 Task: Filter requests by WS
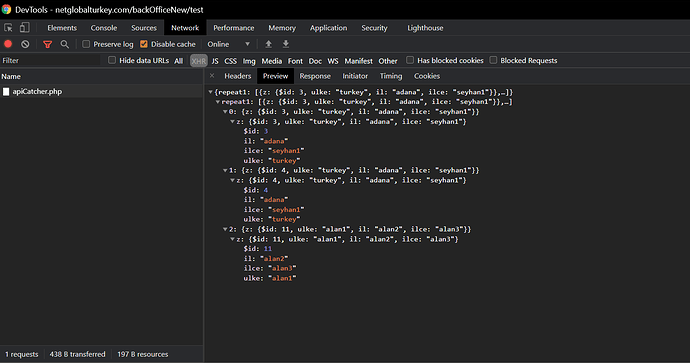click(x=333, y=61)
